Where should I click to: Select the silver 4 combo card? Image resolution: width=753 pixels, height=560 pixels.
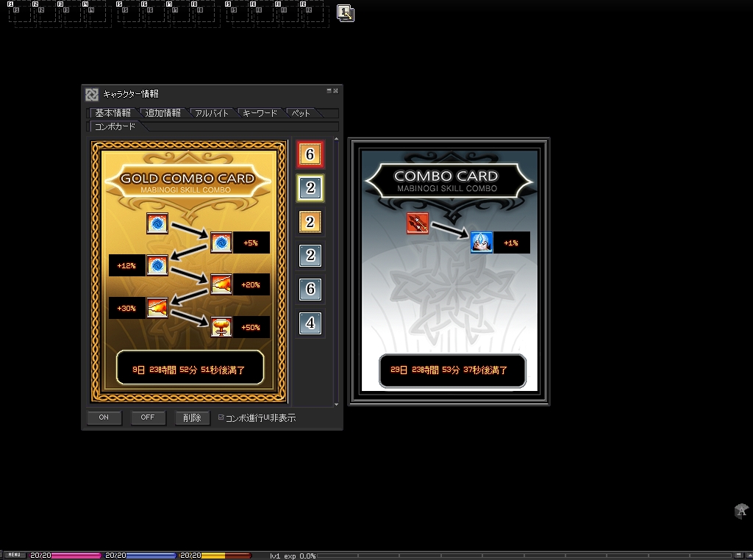(x=310, y=323)
